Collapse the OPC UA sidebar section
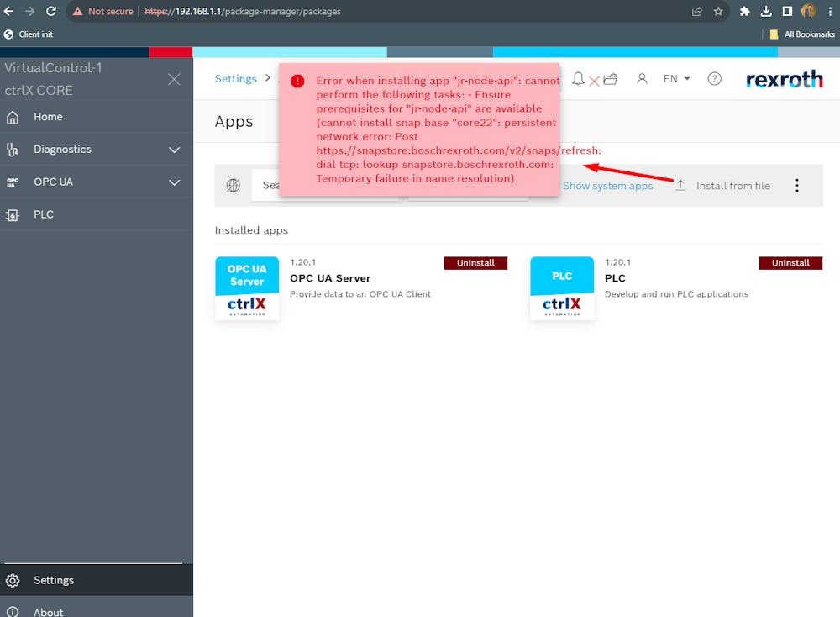 click(174, 182)
